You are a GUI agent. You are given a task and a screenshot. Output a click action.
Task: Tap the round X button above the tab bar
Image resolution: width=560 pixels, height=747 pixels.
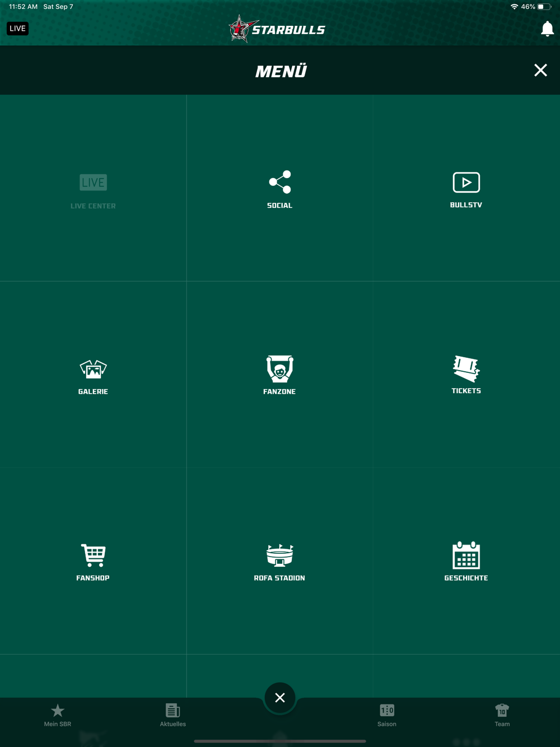click(280, 698)
